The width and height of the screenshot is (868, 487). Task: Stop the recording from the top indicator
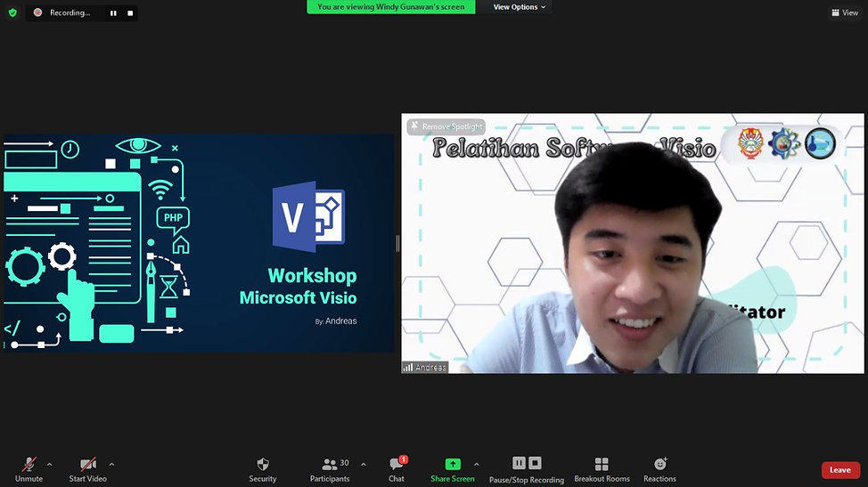[x=130, y=12]
